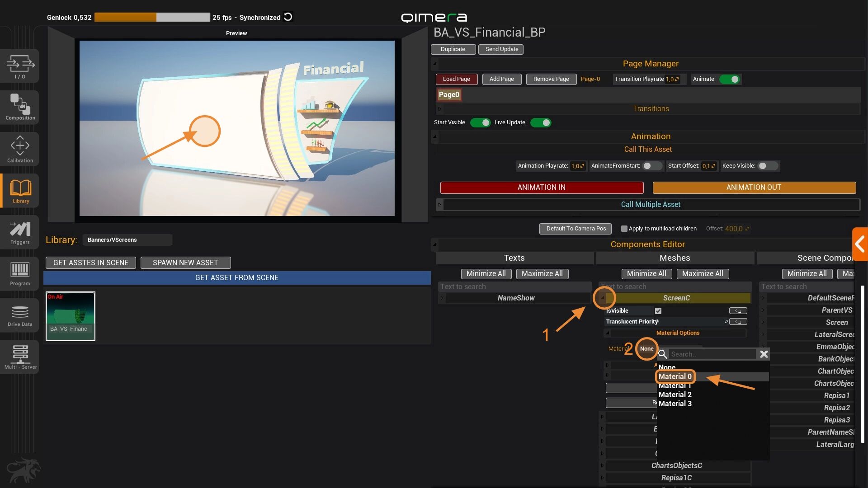This screenshot has height=488, width=868.
Task: Click the SPAWN NEW ASSET button
Action: pos(185,263)
